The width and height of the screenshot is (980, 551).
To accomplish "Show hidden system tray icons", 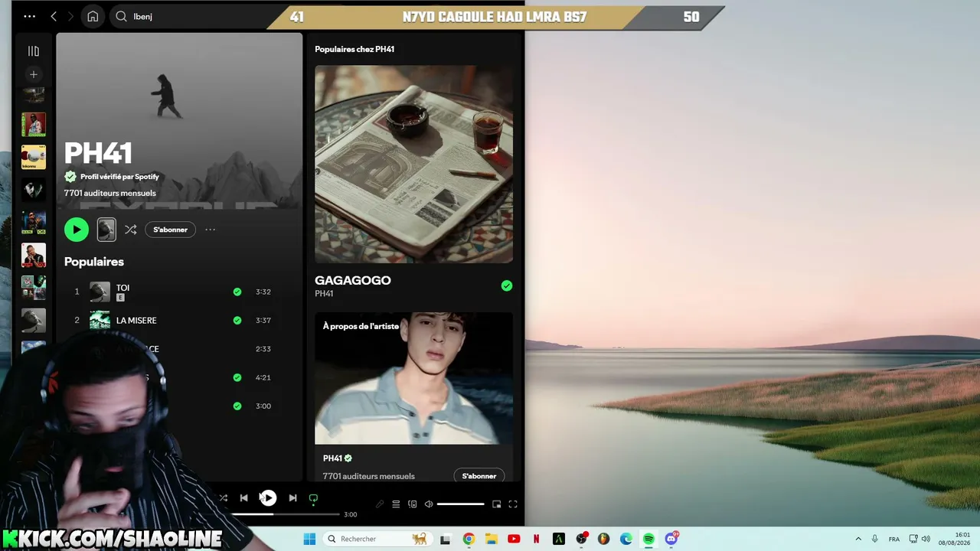I will point(858,539).
